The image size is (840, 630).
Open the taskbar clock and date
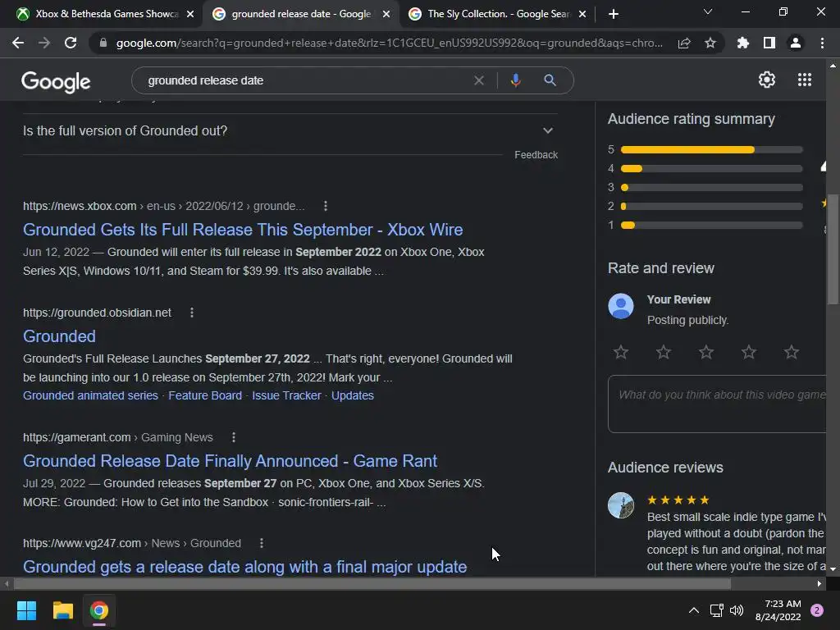778,610
